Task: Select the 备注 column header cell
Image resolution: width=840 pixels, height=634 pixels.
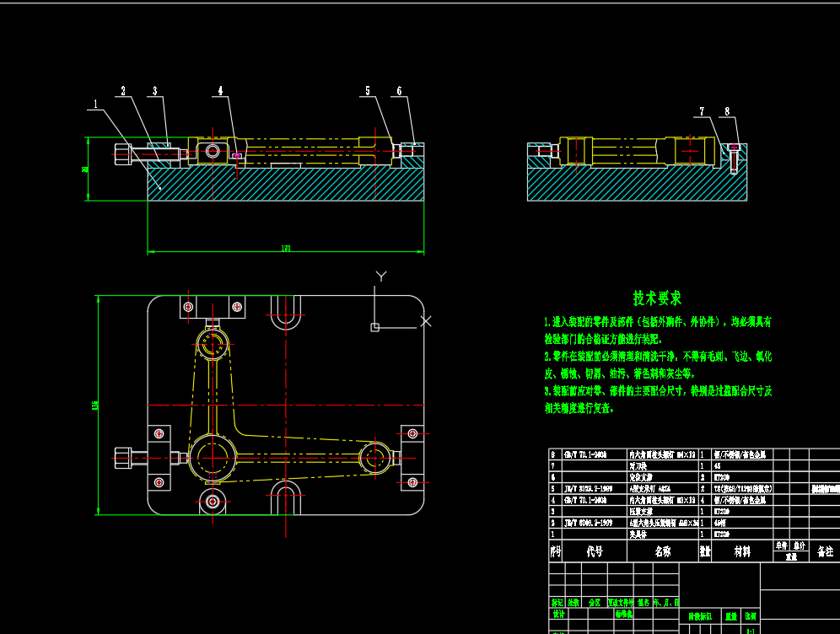Action: pyautogui.click(x=824, y=551)
